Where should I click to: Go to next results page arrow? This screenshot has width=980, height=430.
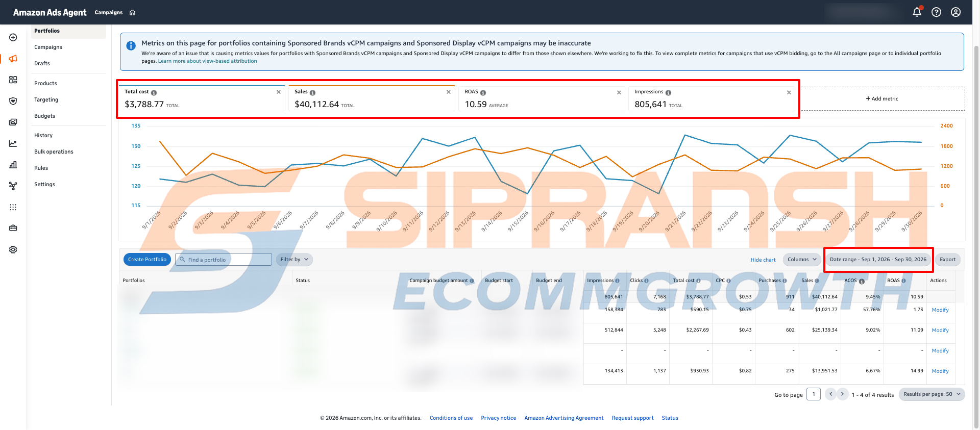point(842,394)
